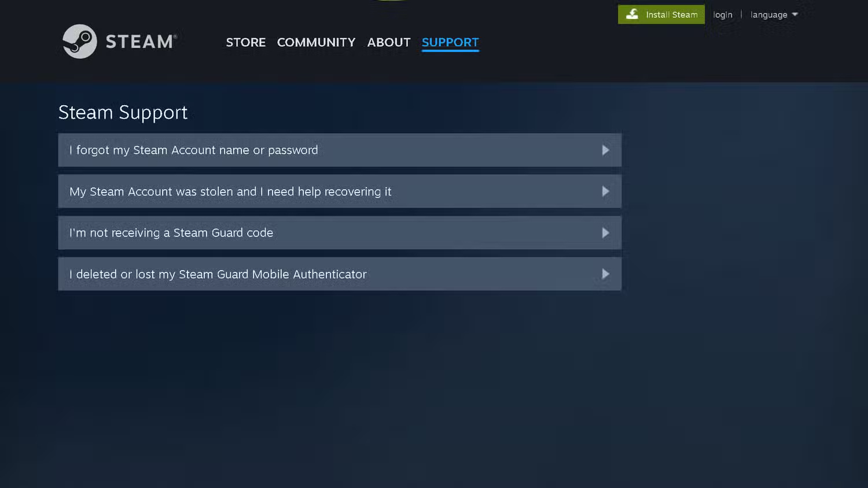Click the Steam Support heading

coord(123,112)
